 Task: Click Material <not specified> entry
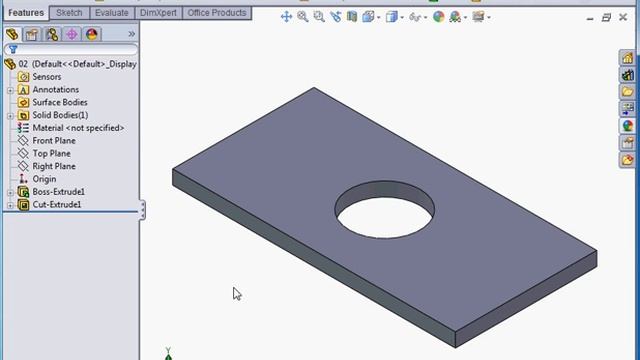[78, 128]
